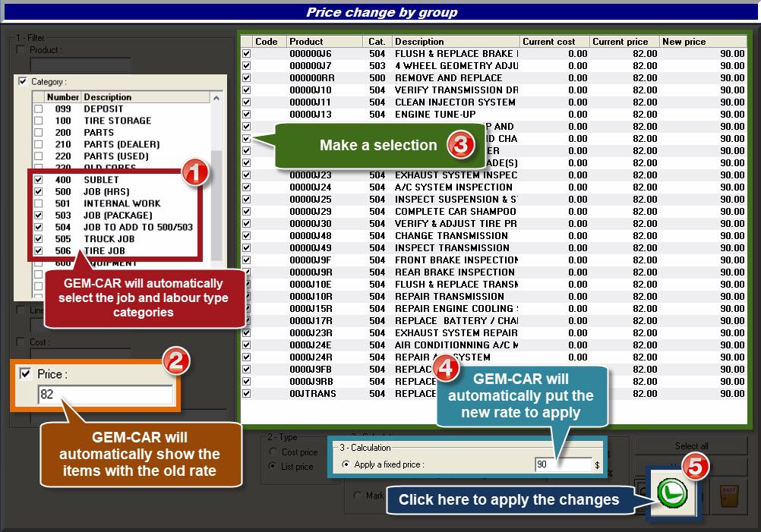Click the TIRE STORAGE category name
This screenshot has height=532, width=761.
point(118,120)
